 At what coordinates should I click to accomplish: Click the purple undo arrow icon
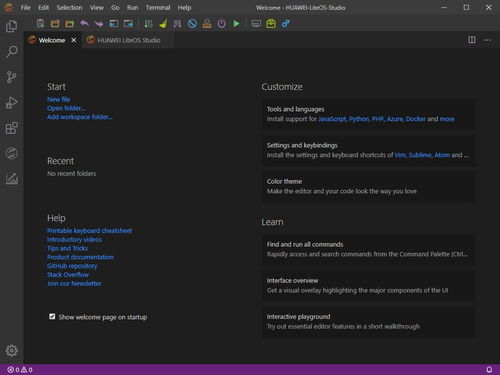click(84, 24)
